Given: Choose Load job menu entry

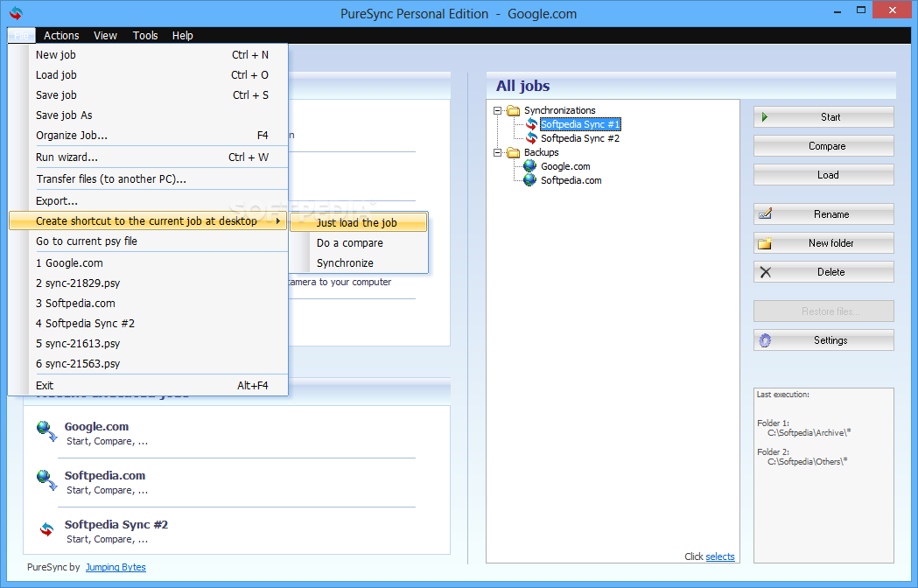Looking at the screenshot, I should click(x=149, y=75).
